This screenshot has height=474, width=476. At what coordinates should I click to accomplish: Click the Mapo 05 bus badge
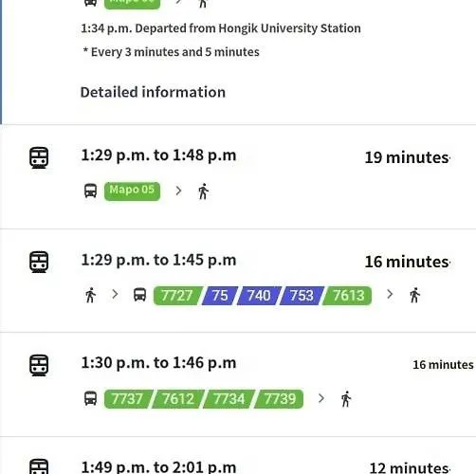pos(132,191)
